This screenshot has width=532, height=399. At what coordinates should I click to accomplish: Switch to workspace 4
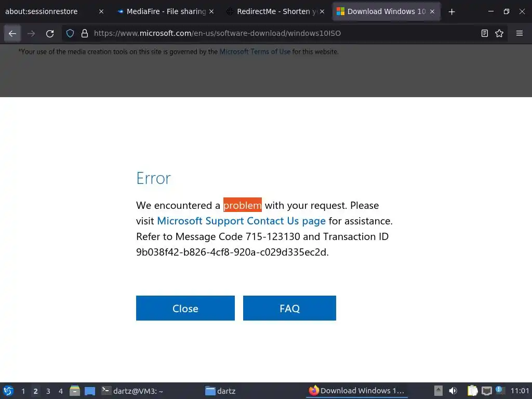point(60,391)
